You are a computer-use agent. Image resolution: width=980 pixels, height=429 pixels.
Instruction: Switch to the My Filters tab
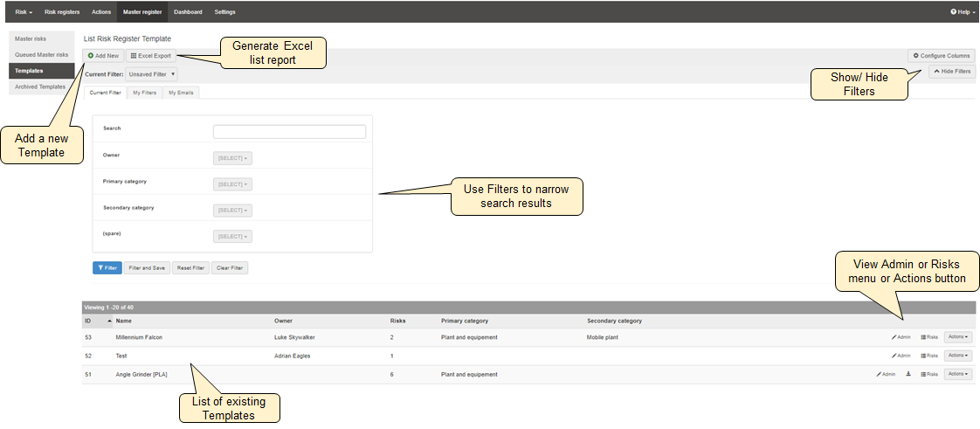tap(144, 92)
